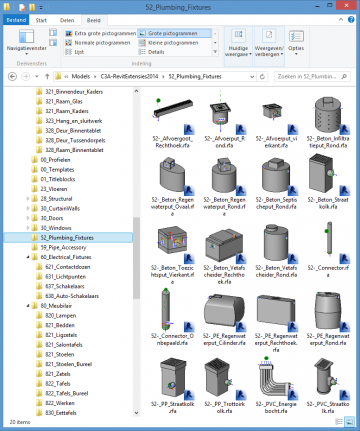Switch to the Delen ribbon tab
The height and width of the screenshot is (431, 360).
[x=67, y=20]
